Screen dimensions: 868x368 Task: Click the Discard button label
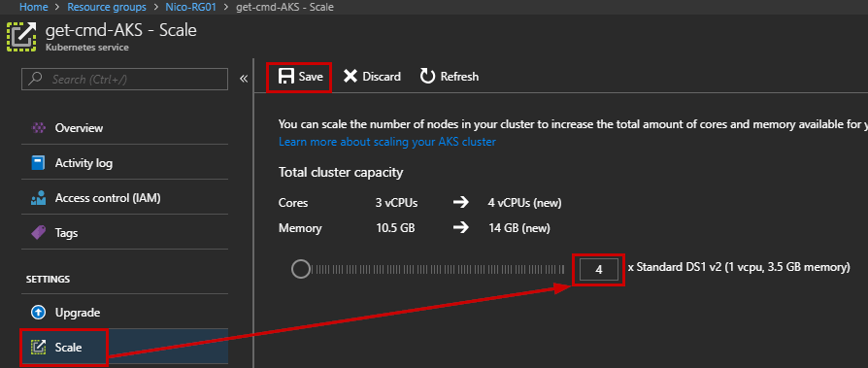click(x=382, y=77)
